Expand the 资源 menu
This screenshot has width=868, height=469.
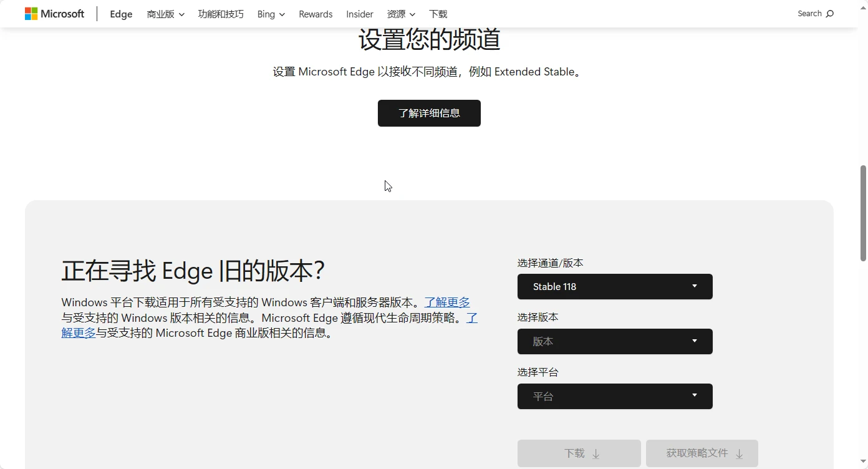pos(400,14)
